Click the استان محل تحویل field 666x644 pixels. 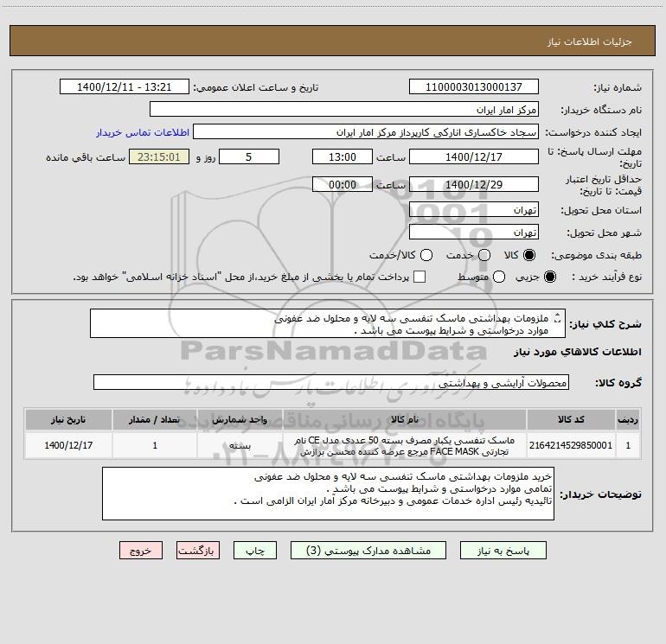point(474,210)
